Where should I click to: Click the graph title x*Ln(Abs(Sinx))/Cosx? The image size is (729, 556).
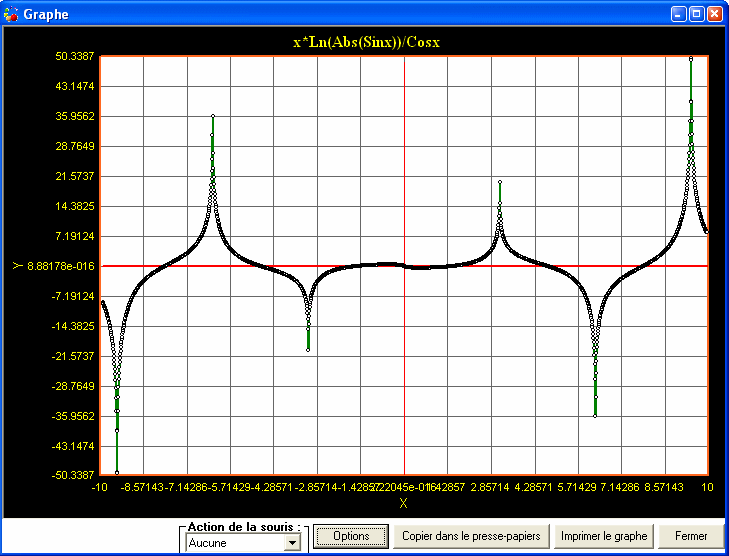[366, 42]
